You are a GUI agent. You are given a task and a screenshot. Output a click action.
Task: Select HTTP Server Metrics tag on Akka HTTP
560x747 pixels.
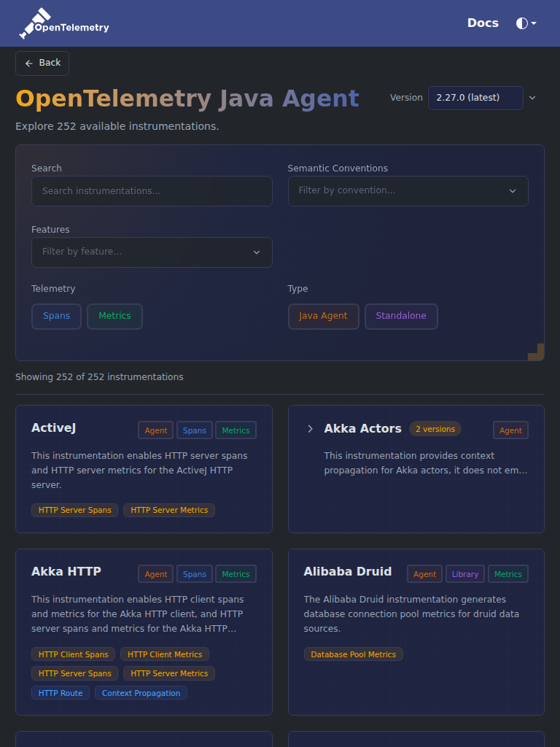tap(169, 673)
